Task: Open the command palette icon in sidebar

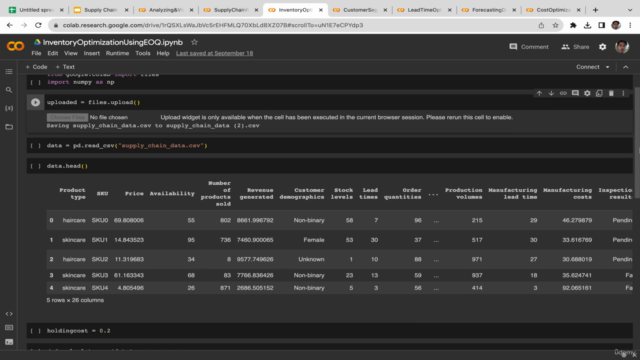Action: pos(9,328)
